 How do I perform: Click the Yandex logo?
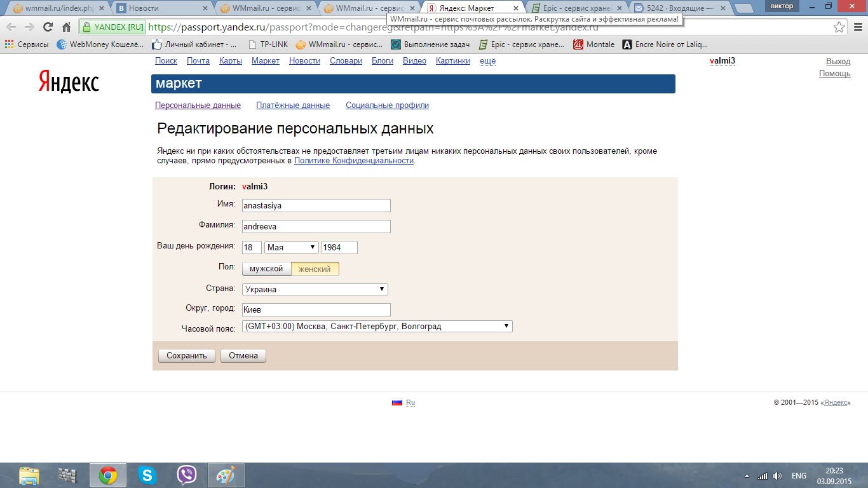pos(69,82)
